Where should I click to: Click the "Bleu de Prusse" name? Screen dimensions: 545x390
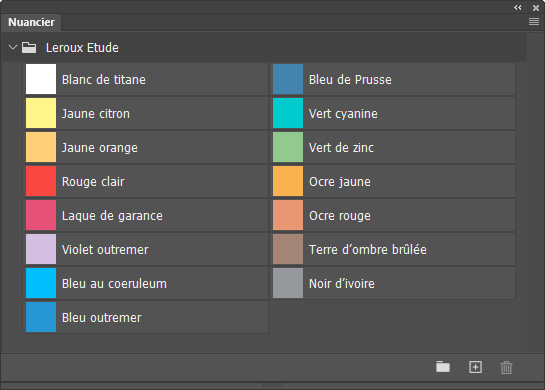click(x=350, y=80)
